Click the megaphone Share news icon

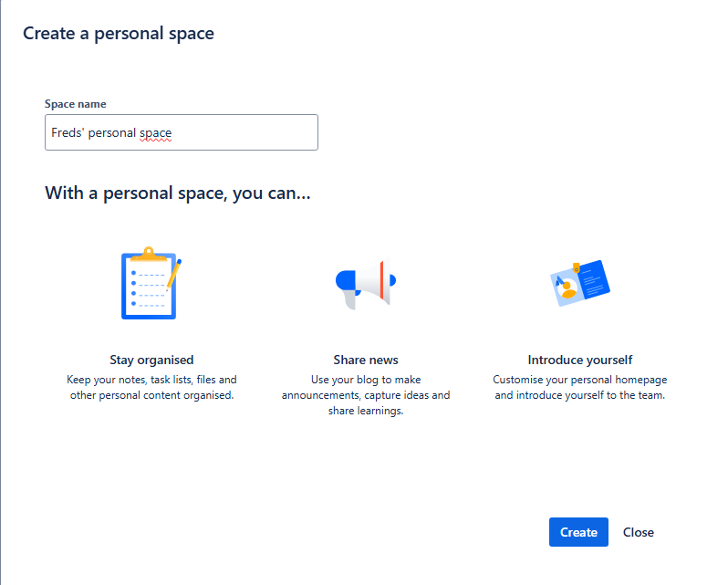coord(366,284)
